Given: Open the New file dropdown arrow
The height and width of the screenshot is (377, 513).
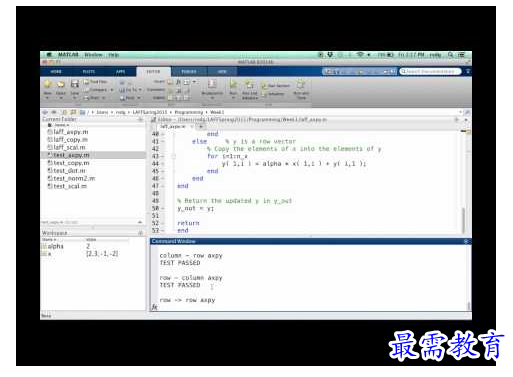Looking at the screenshot, I should point(48,98).
